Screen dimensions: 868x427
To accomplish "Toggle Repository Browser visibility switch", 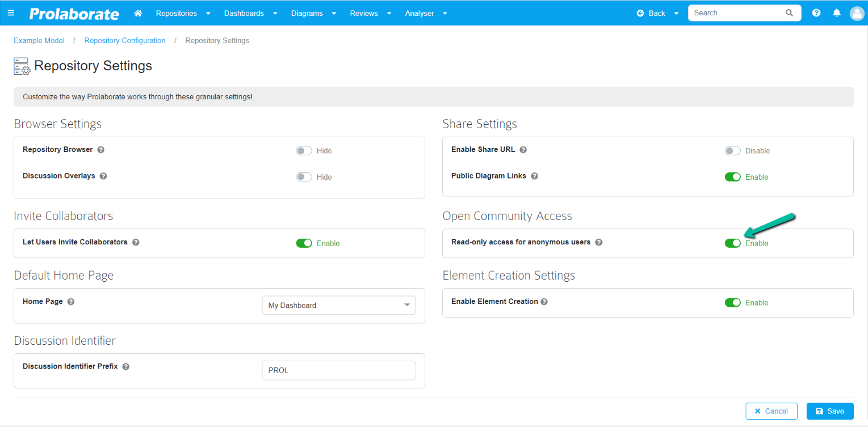I will coord(304,151).
